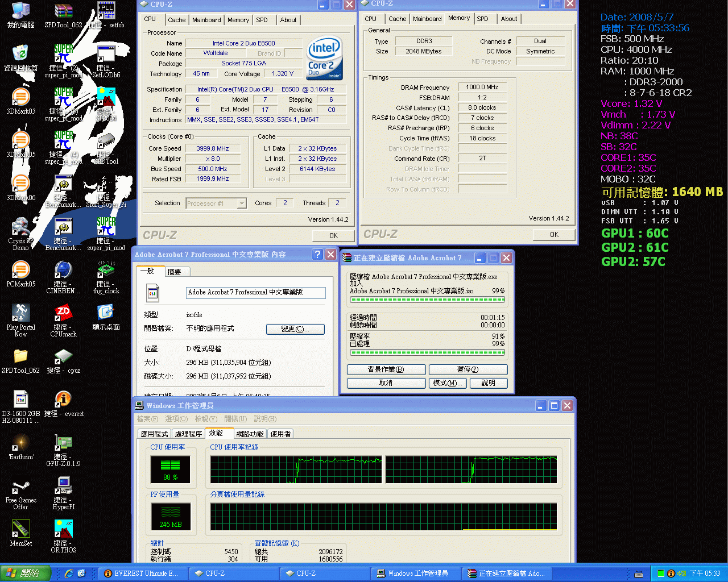This screenshot has height=582, width=728.
Task: Click the 背景作業(B) button
Action: pyautogui.click(x=386, y=369)
